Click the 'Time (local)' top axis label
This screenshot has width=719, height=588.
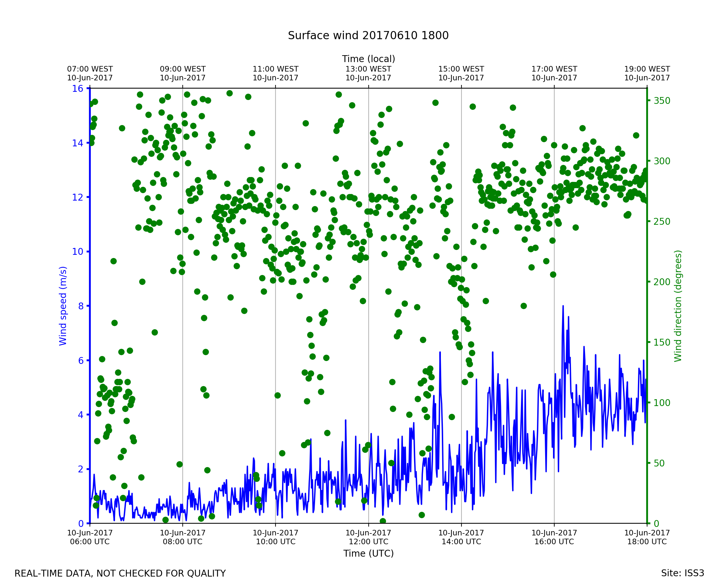(368, 59)
